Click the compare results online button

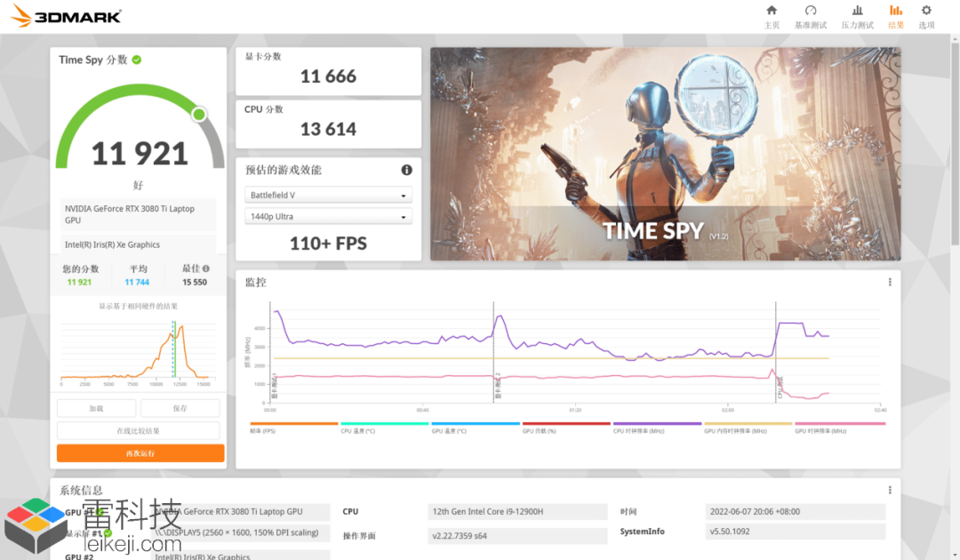(x=139, y=431)
